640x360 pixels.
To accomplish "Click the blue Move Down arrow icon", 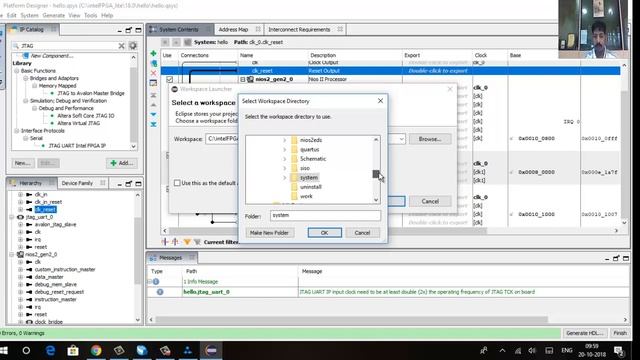I will (153, 115).
